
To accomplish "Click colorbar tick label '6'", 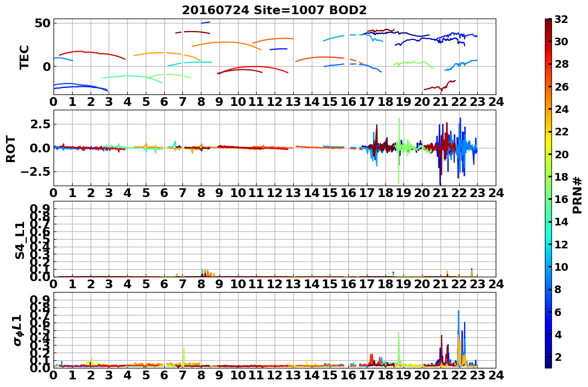I will (557, 312).
